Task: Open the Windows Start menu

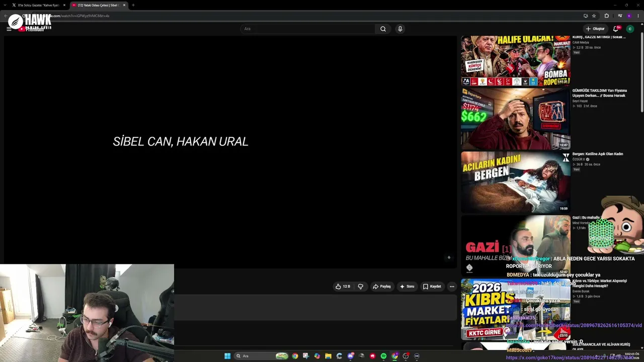Action: pos(227,356)
